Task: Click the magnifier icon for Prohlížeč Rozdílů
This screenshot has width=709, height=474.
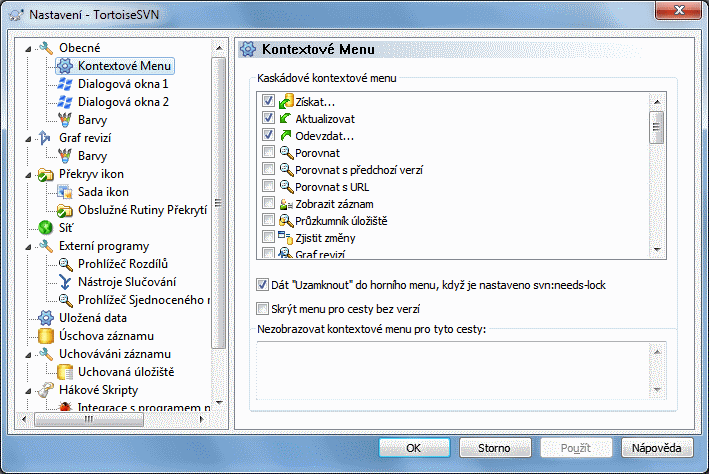Action: (x=65, y=264)
